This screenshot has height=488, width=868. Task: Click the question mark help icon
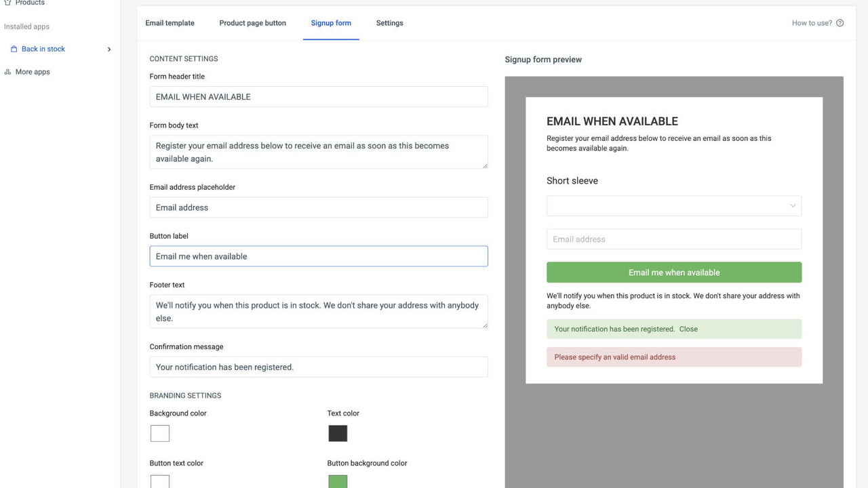click(840, 22)
